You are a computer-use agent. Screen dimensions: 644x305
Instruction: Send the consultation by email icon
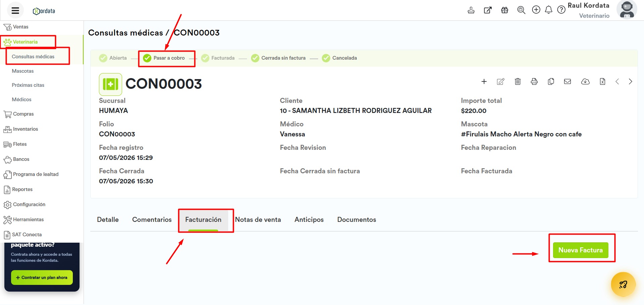pos(567,81)
